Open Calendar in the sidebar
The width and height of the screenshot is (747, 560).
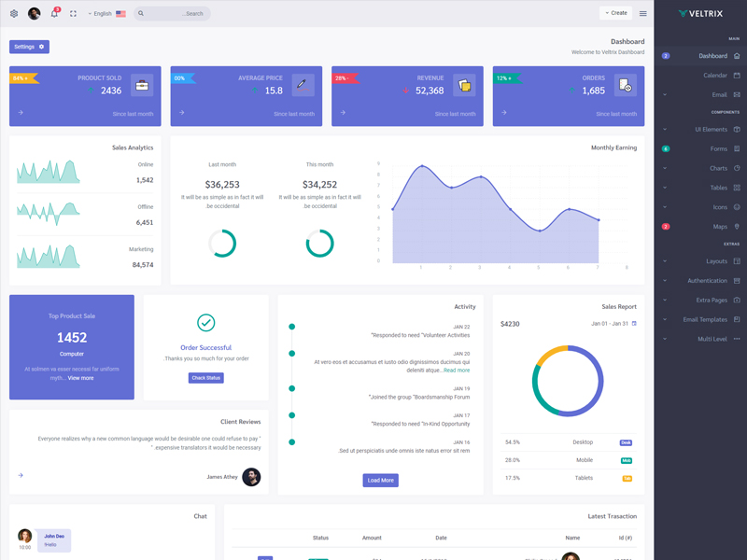coord(715,76)
